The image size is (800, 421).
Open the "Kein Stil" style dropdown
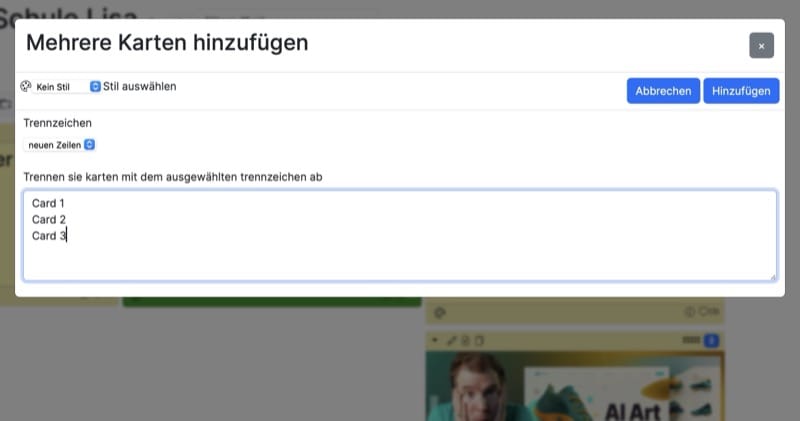[66, 87]
